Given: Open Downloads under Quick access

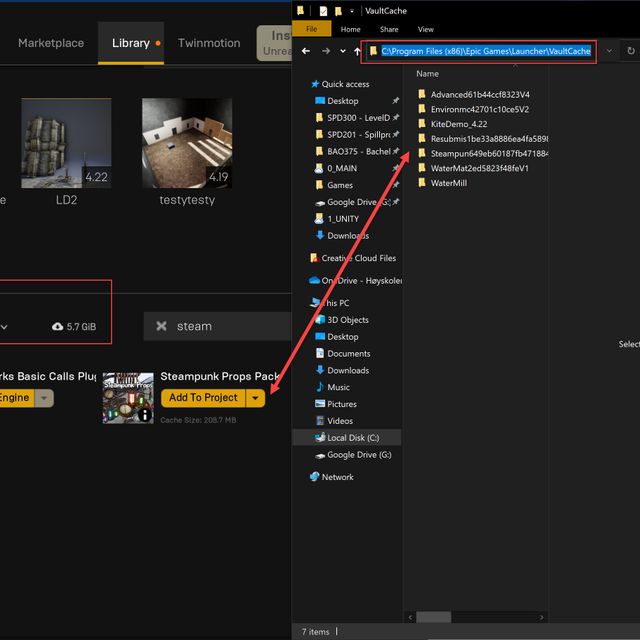Looking at the screenshot, I should click(348, 236).
